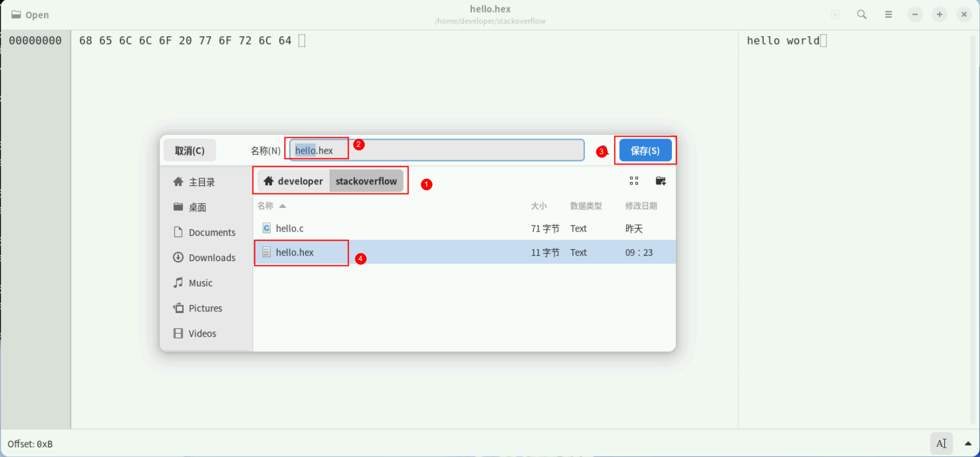This screenshot has height=457, width=980.
Task: Open the search tool in header bar
Action: (862, 15)
